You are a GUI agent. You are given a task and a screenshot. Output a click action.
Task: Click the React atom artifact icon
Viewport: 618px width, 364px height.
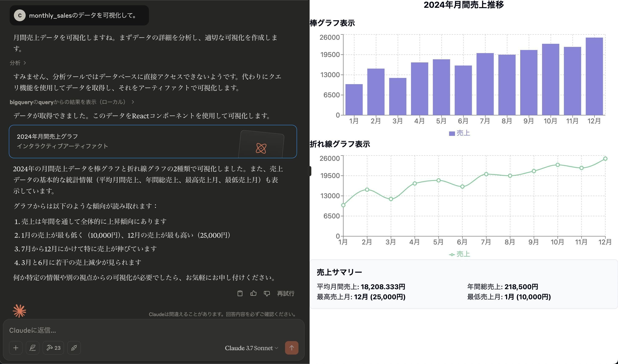pos(261,148)
